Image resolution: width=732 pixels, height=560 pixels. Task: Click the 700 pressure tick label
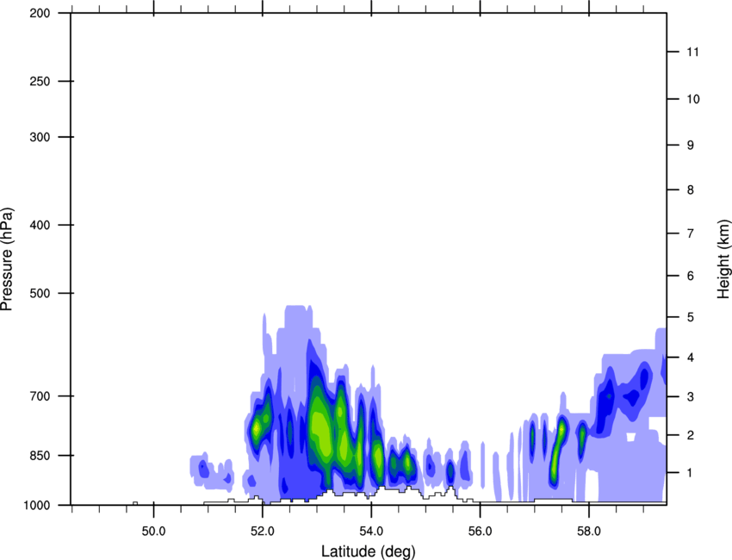click(x=40, y=396)
